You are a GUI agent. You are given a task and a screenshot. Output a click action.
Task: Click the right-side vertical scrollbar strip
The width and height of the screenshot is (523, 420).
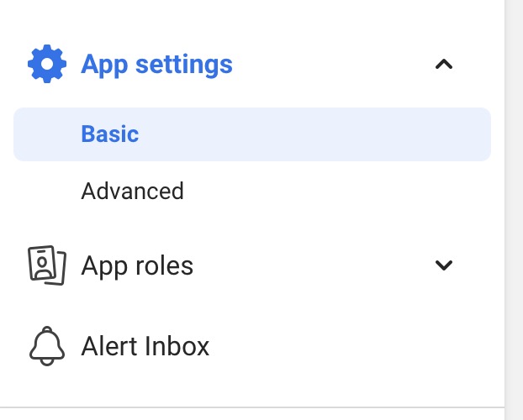pos(513,210)
